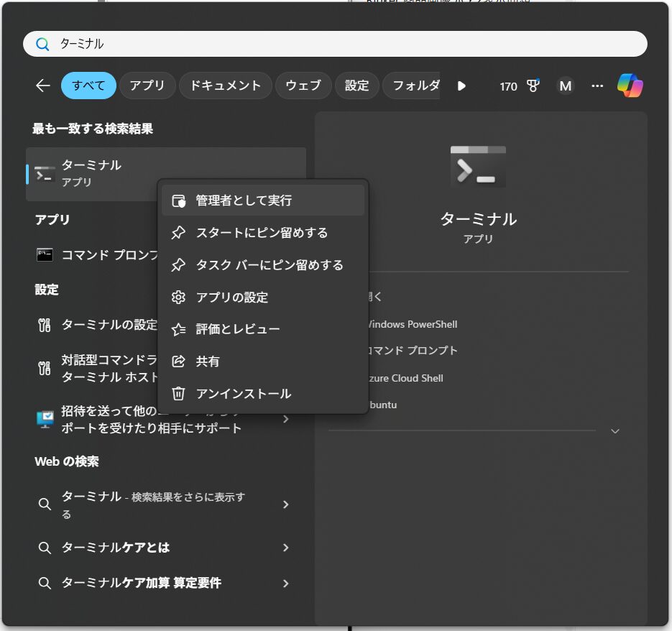Screen dimensions: 672x631
Task: Expand chevron for ターミナルケアとは
Action: [x=286, y=548]
